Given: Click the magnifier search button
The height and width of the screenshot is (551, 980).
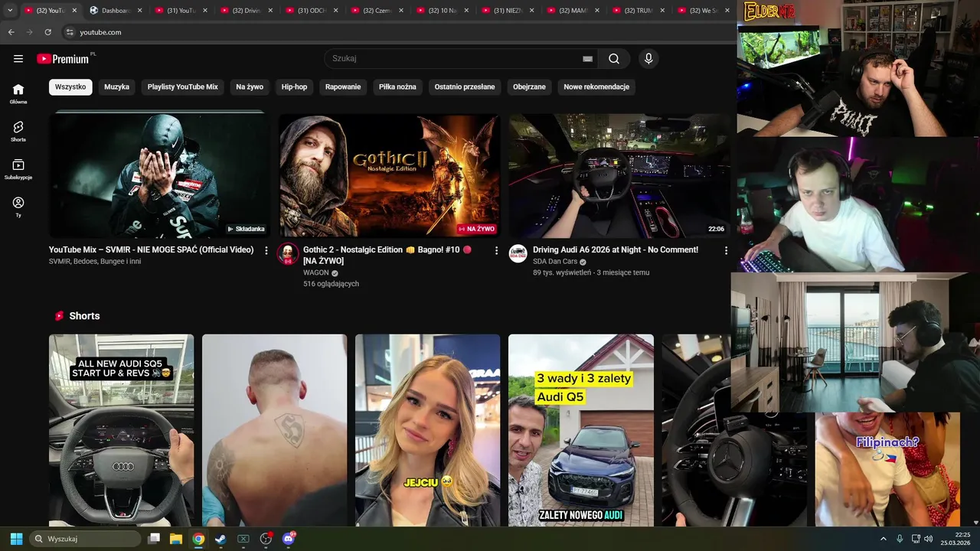Looking at the screenshot, I should coord(614,59).
